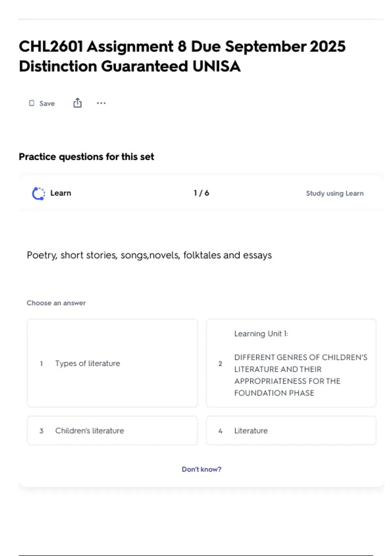Click the 'Save' text label
This screenshot has width=392, height=556.
click(47, 103)
